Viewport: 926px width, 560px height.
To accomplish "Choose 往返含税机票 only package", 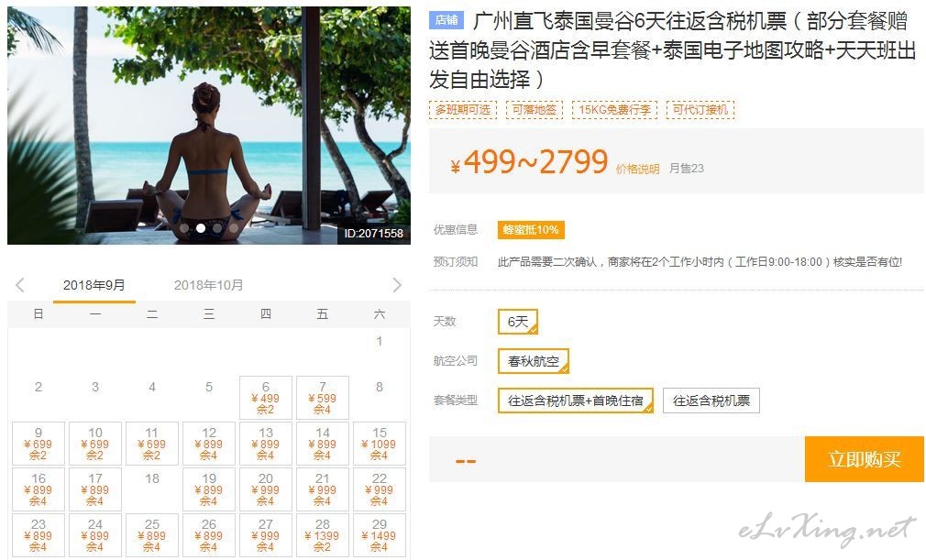I will click(711, 401).
